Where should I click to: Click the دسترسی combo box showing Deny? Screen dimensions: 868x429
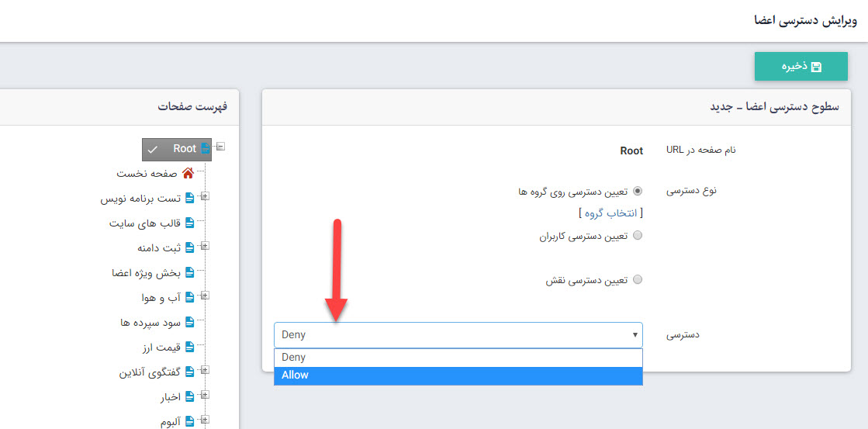coord(458,335)
